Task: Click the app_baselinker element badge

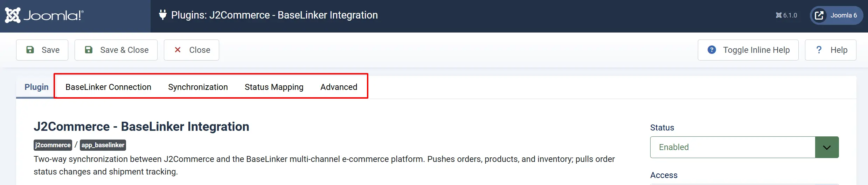Action: [103, 145]
